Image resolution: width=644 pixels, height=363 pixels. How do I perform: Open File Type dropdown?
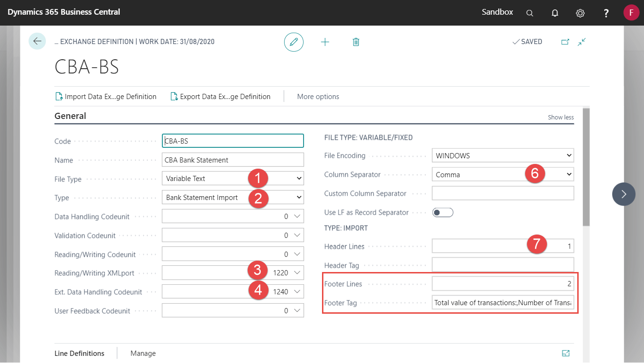point(233,178)
